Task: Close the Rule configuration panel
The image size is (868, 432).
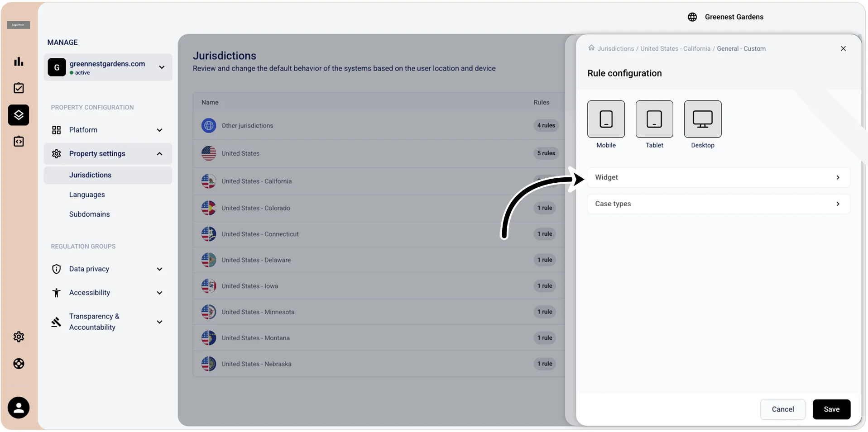Action: point(843,48)
